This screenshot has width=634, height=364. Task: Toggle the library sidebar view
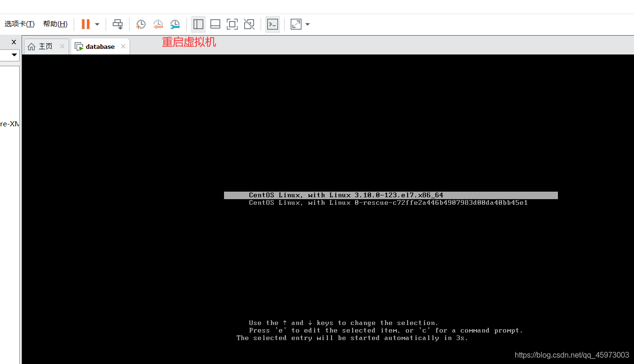tap(198, 24)
